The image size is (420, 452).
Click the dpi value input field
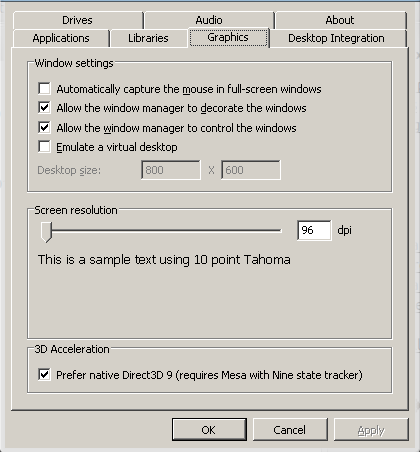314,230
